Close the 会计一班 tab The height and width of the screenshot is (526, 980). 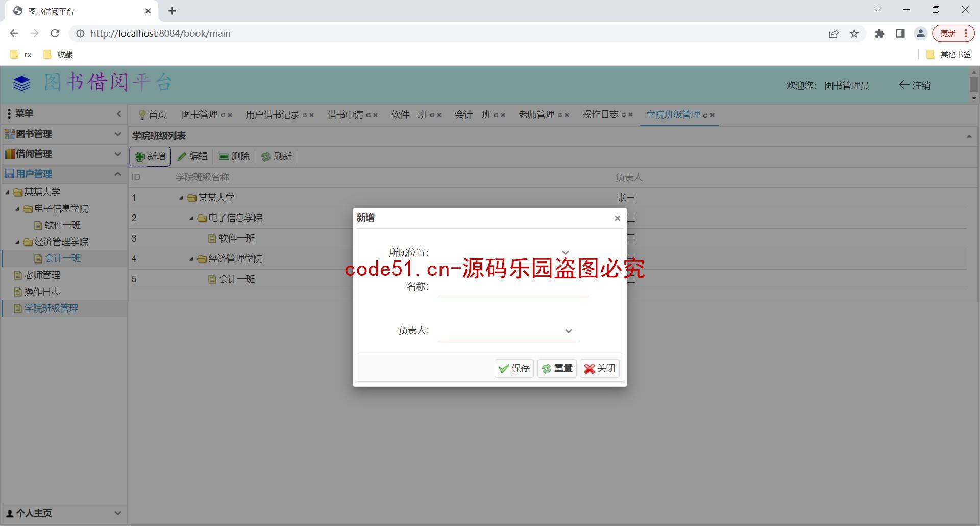pos(503,115)
